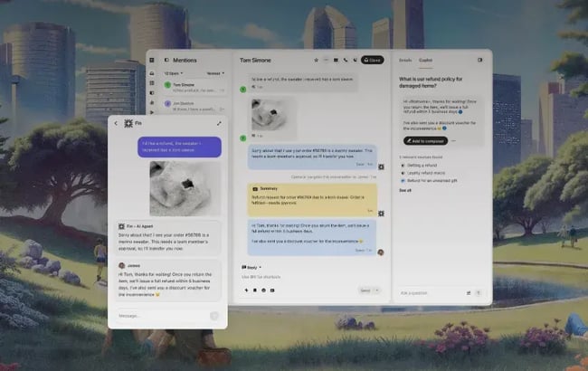The width and height of the screenshot is (588, 371).
Task: Toggle the sidebar panel icon beside Mentions
Action: pos(166,60)
